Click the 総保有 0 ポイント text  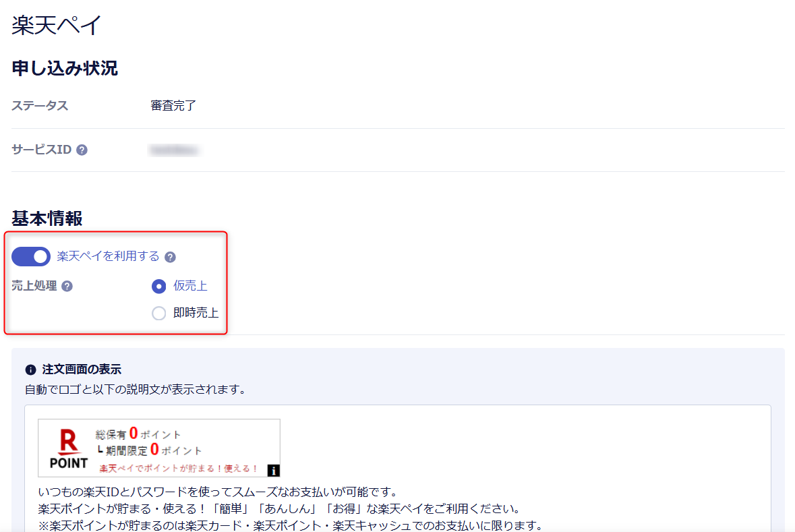[138, 434]
